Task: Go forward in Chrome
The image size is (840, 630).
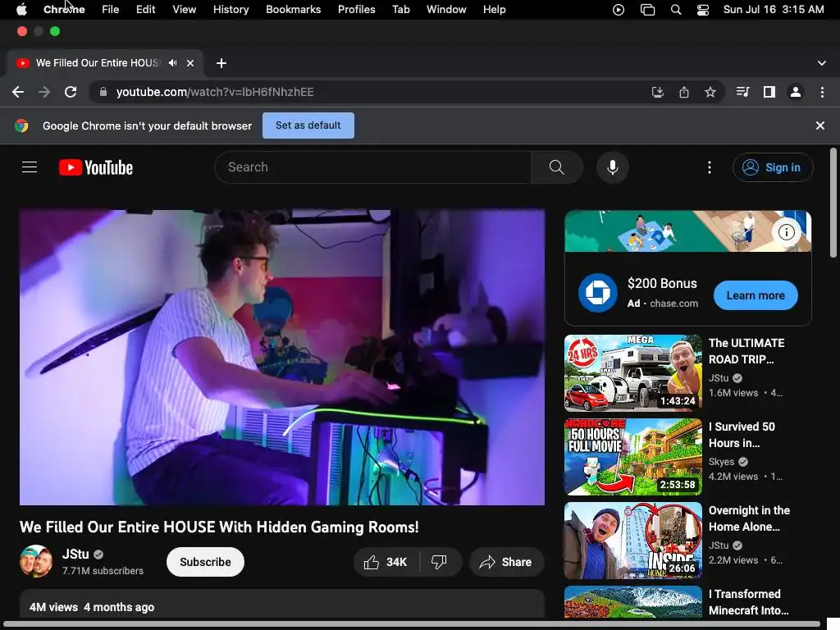Action: (x=44, y=92)
